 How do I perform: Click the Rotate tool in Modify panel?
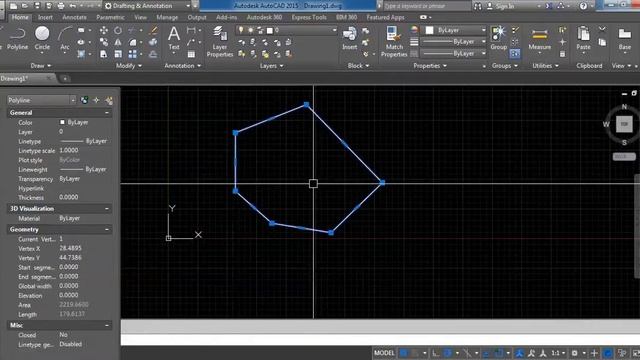118,31
